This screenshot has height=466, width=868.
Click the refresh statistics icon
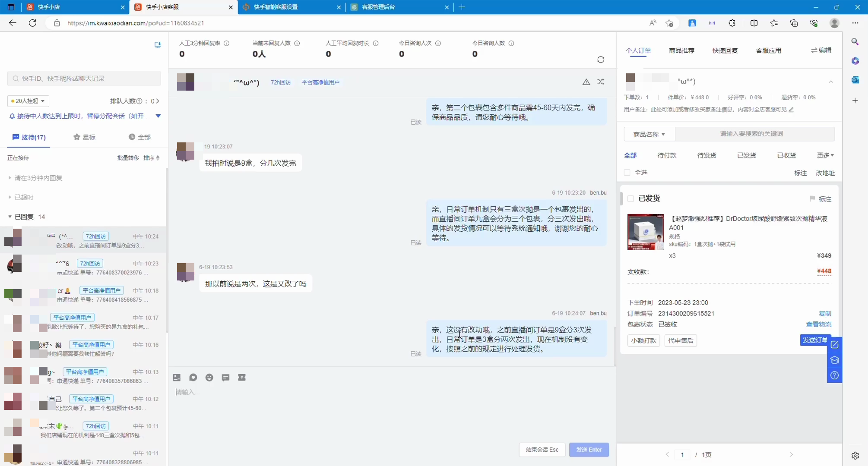pos(601,60)
